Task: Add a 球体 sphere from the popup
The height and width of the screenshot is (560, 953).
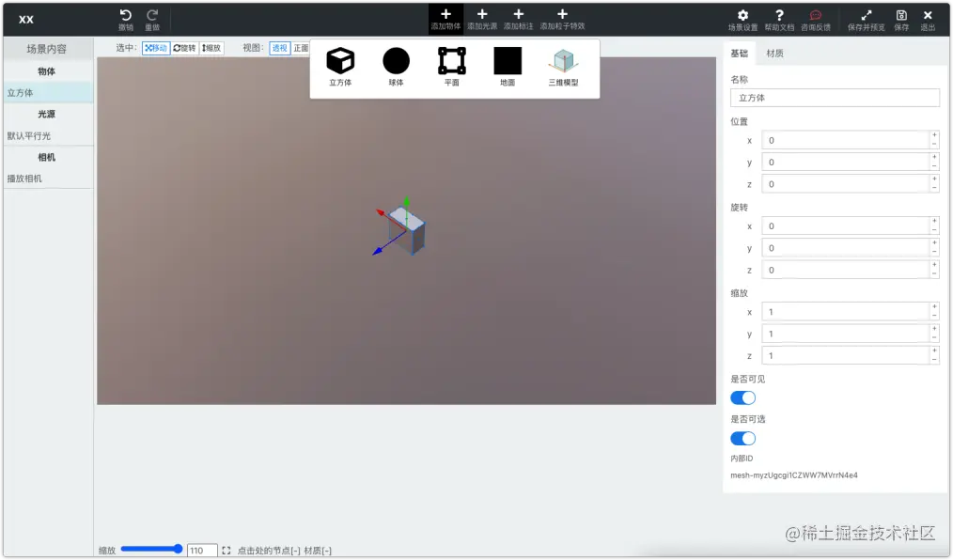Action: (397, 67)
